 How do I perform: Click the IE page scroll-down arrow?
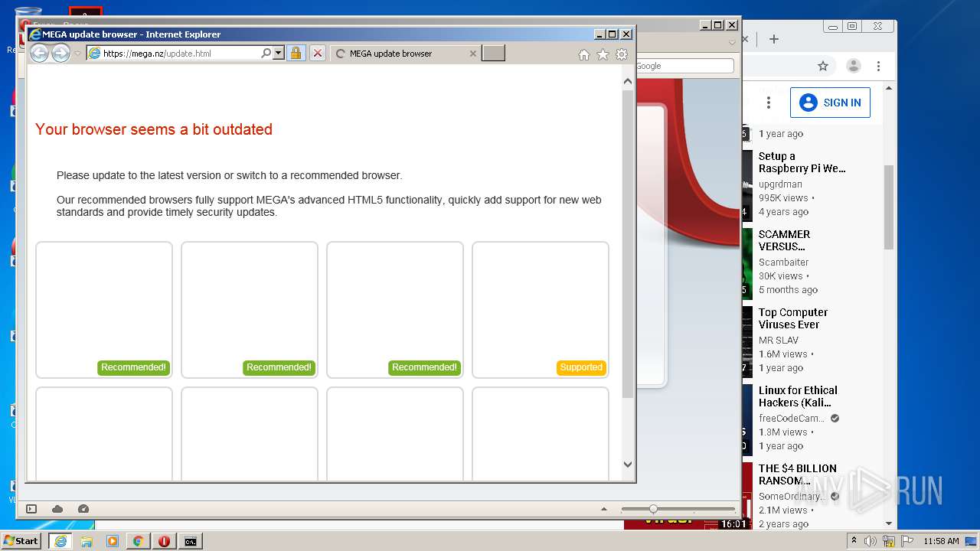(628, 464)
